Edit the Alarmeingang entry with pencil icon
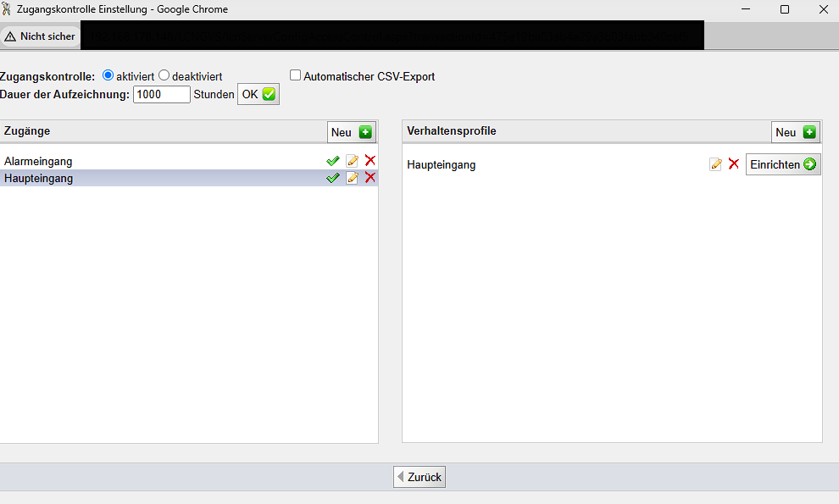This screenshot has width=839, height=504. click(x=352, y=161)
